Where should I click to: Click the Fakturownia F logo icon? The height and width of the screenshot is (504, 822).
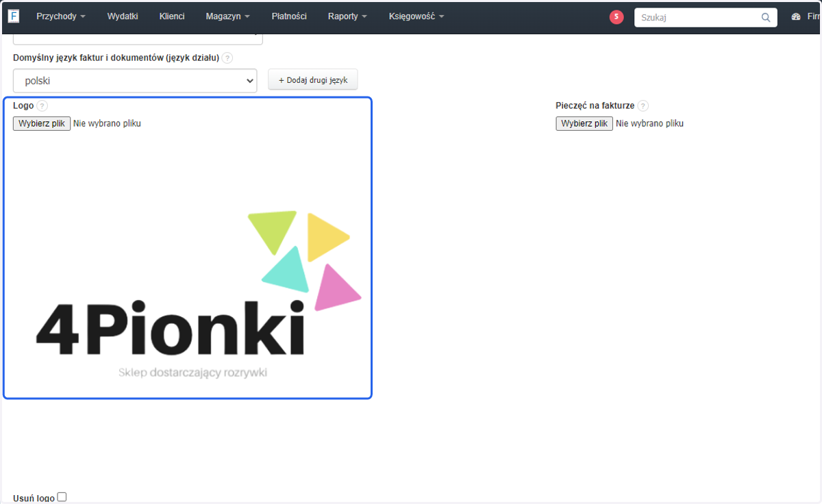tap(14, 16)
